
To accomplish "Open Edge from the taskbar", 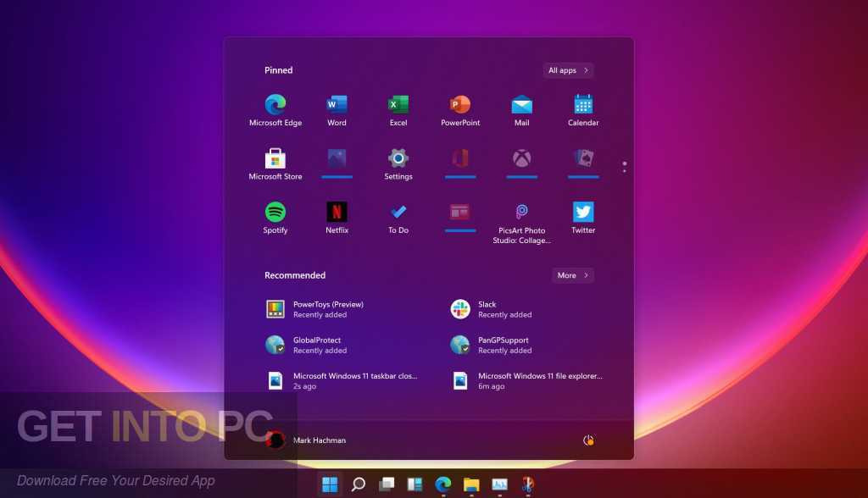I will (x=442, y=484).
